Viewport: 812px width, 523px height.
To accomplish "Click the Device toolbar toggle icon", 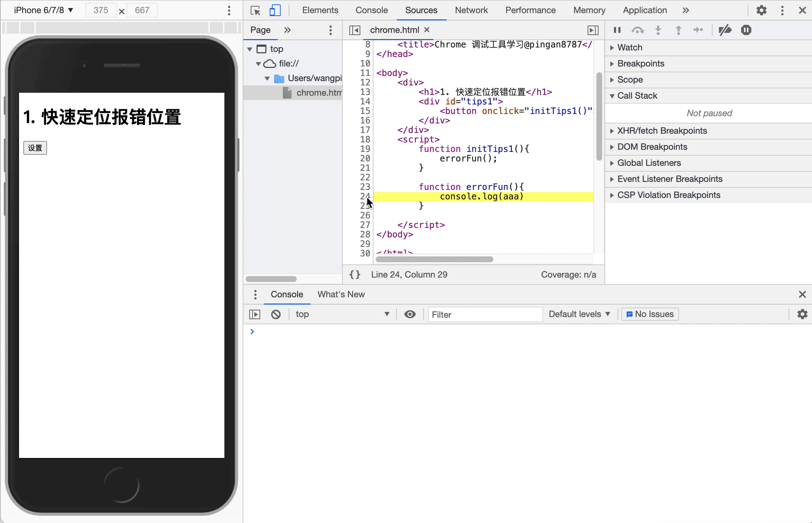I will 274,10.
